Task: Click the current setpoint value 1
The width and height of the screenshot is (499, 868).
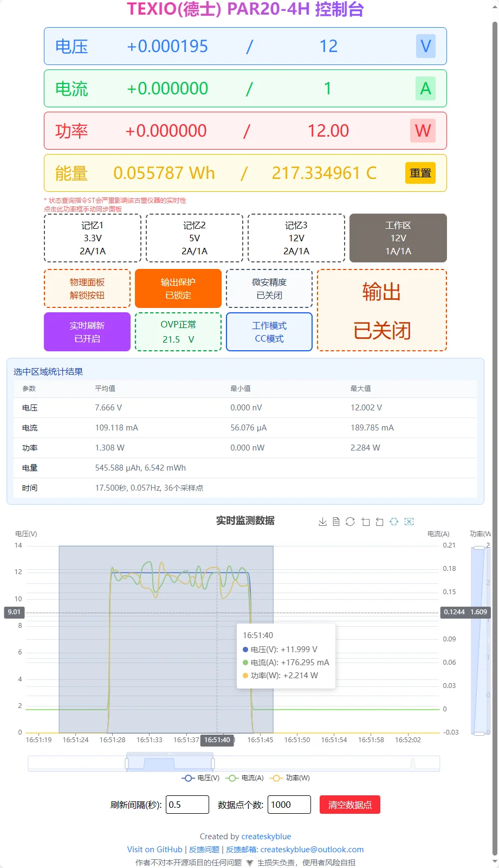Action: pos(328,88)
